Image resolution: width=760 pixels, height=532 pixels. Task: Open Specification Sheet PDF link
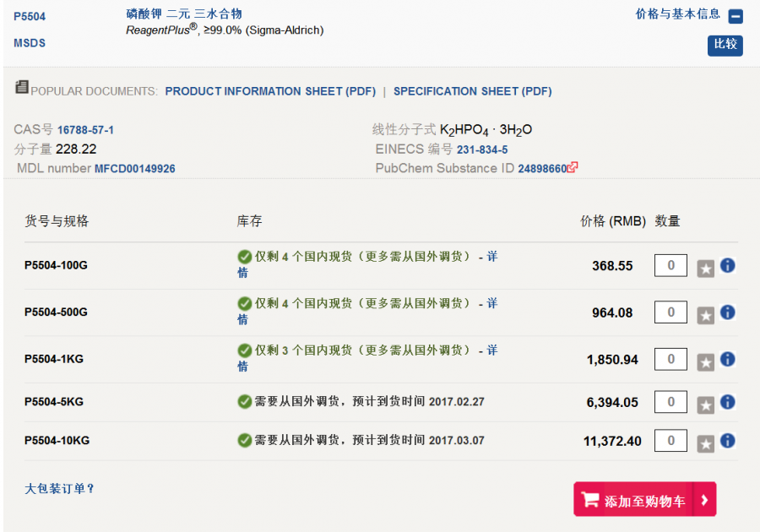[x=472, y=91]
